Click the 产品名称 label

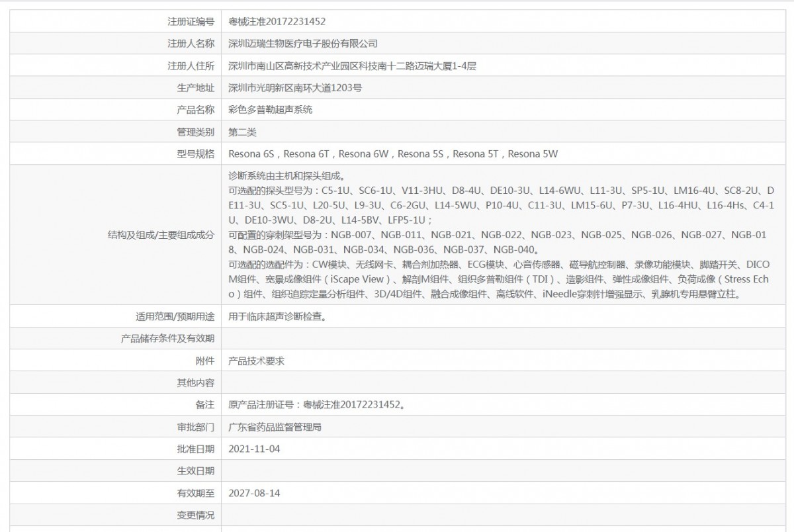tap(196, 110)
